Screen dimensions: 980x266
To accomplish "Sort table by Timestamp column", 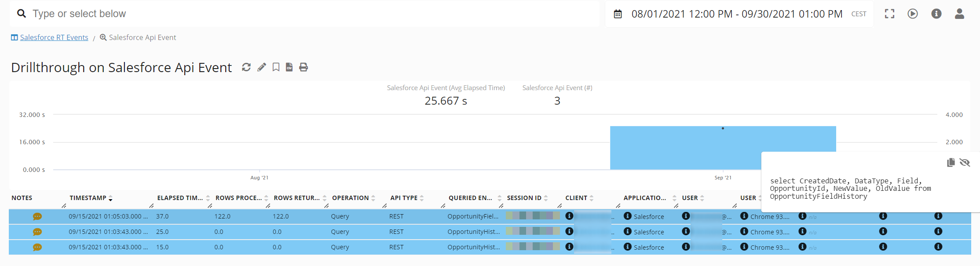I will coord(88,198).
